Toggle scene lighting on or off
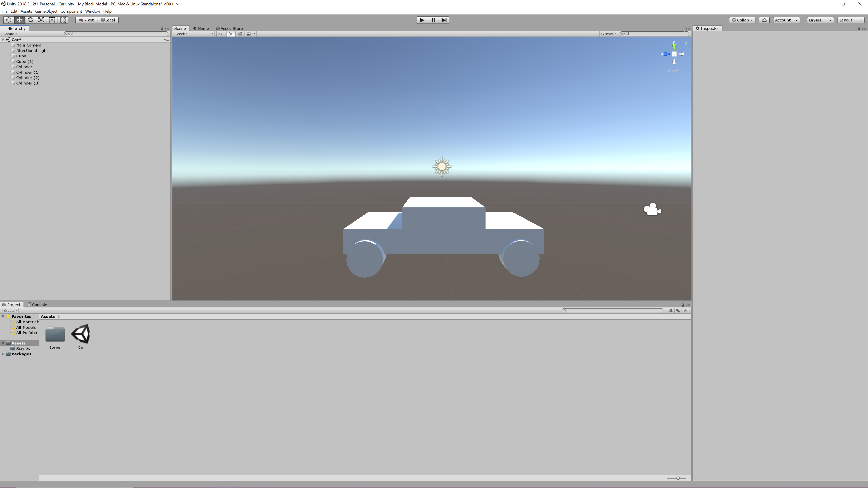 231,34
